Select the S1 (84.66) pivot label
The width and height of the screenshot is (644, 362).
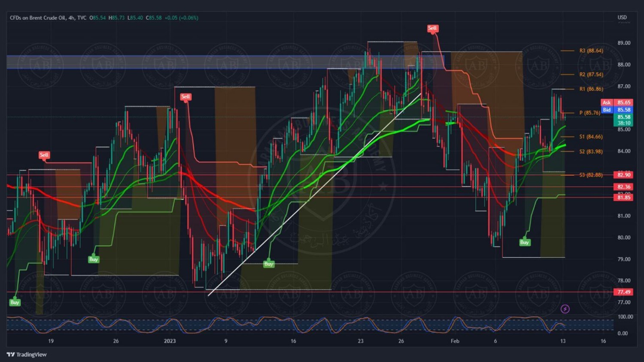point(591,137)
